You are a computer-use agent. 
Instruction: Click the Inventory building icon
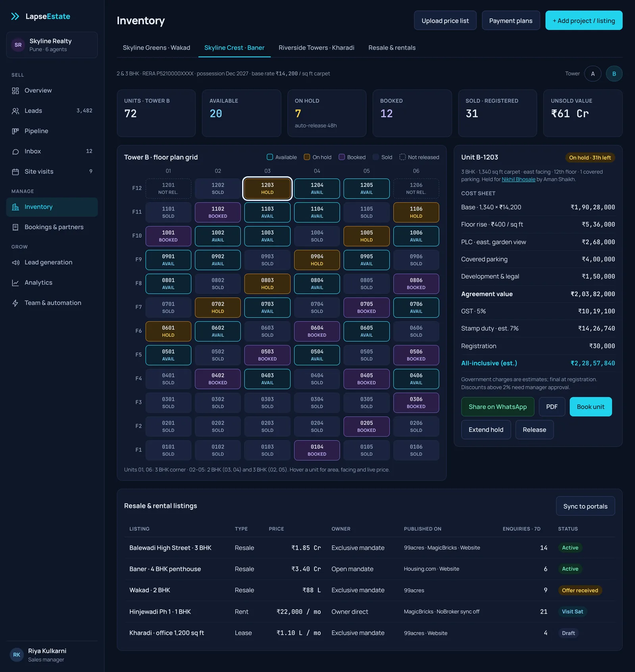[x=15, y=207]
